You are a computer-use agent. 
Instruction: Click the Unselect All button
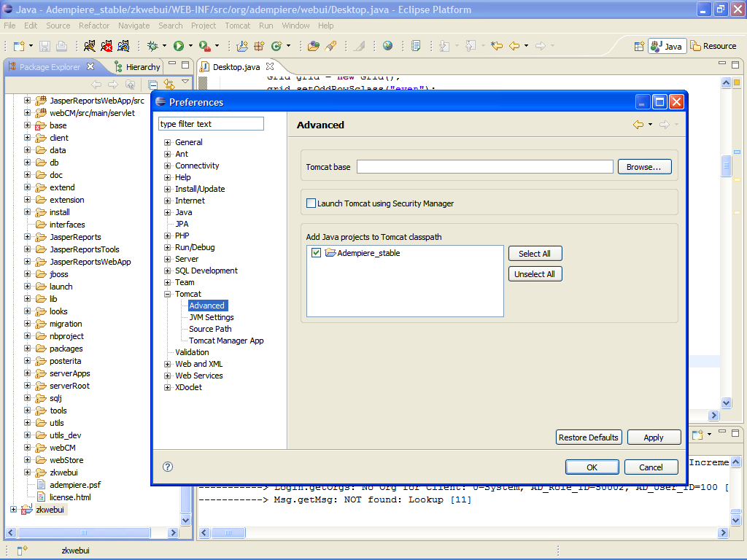[535, 274]
